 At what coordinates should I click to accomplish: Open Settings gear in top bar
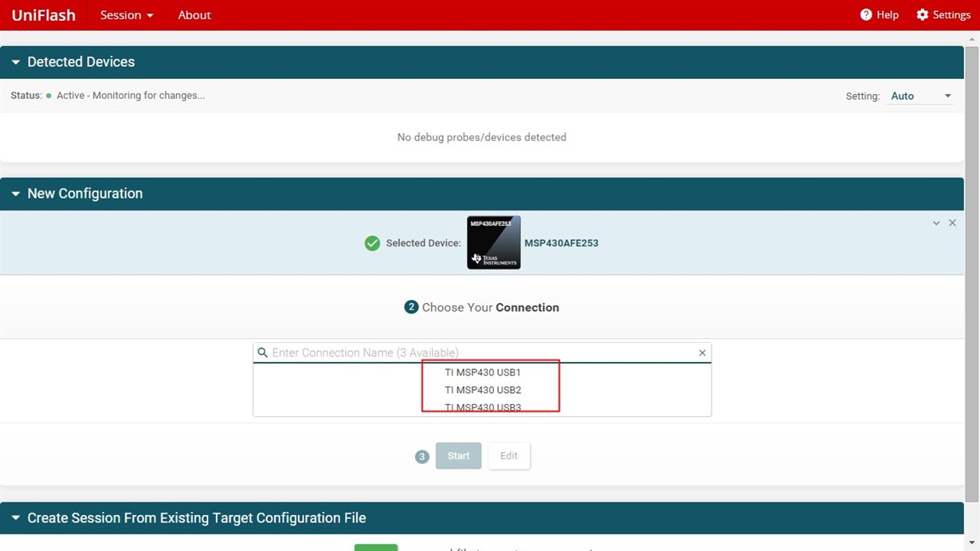click(x=943, y=15)
